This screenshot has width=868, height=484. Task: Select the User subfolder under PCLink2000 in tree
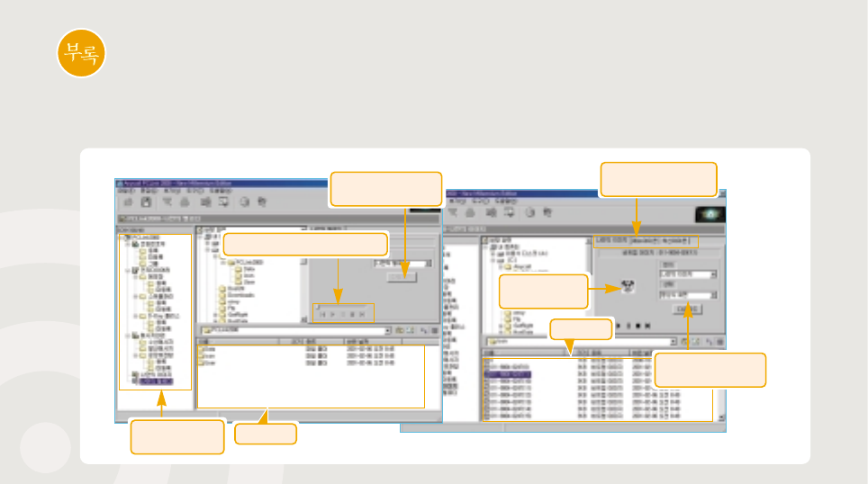coord(245,282)
